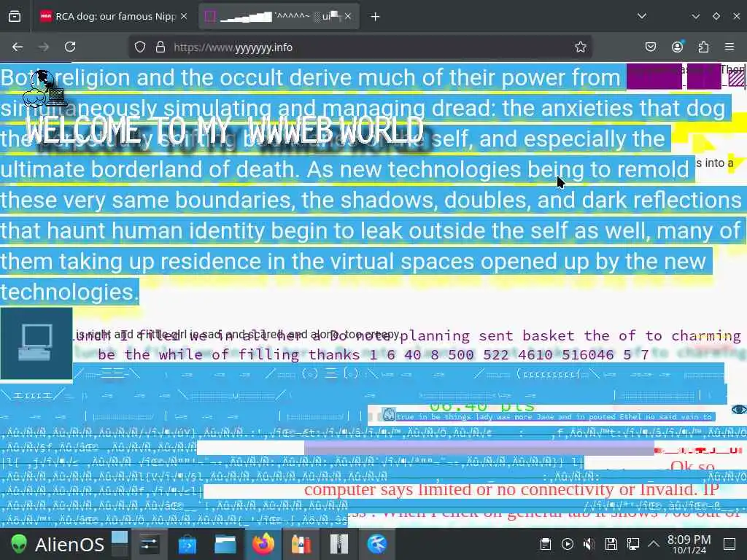
Task: Open system settings sliders icon in taskbar
Action: click(x=149, y=544)
